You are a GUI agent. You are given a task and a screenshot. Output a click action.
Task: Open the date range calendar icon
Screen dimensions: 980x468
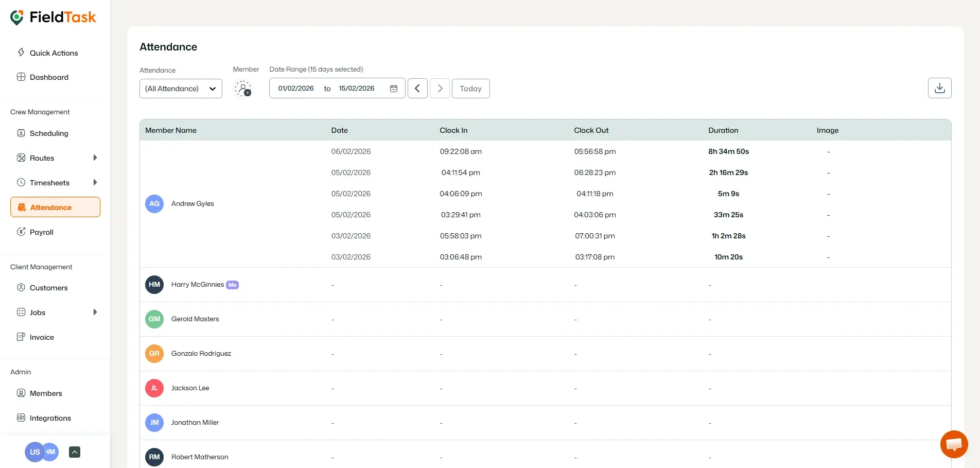click(394, 89)
